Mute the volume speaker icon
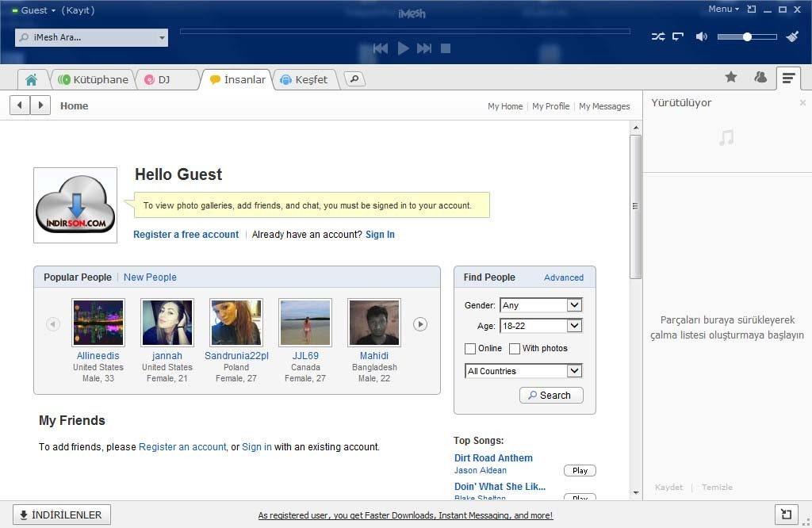Image resolution: width=812 pixels, height=528 pixels. pyautogui.click(x=701, y=36)
